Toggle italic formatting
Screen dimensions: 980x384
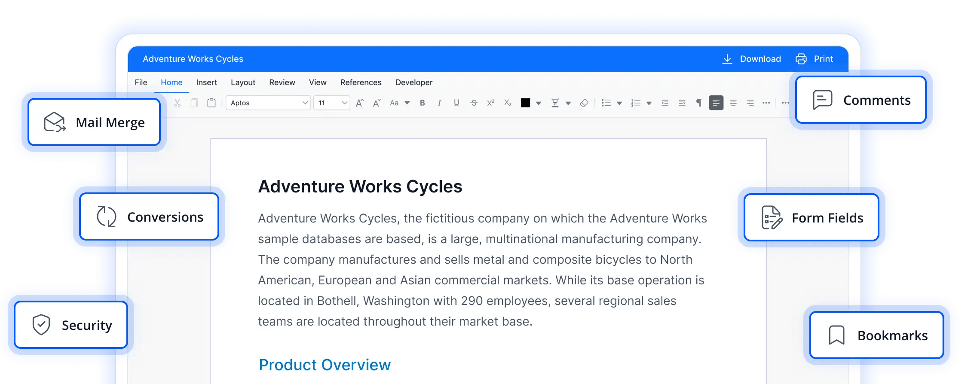[x=439, y=103]
